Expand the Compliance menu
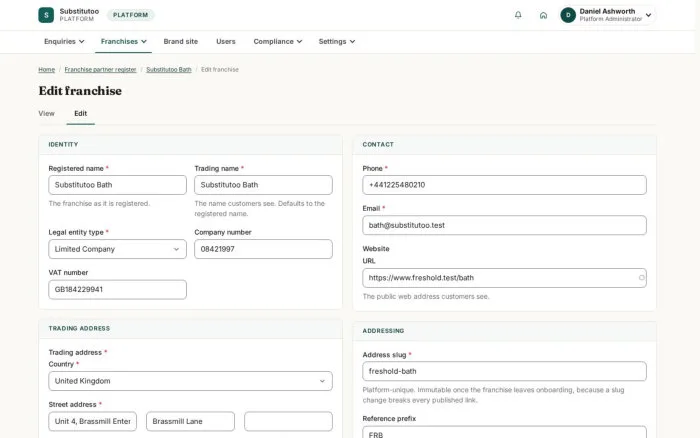The width and height of the screenshot is (700, 438). pos(278,42)
